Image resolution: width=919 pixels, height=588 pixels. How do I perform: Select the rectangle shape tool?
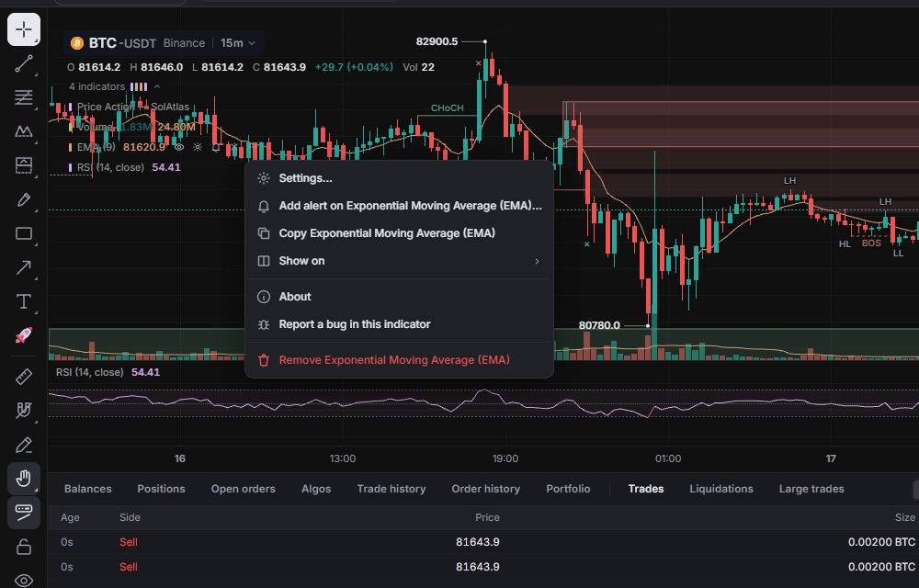coord(24,233)
